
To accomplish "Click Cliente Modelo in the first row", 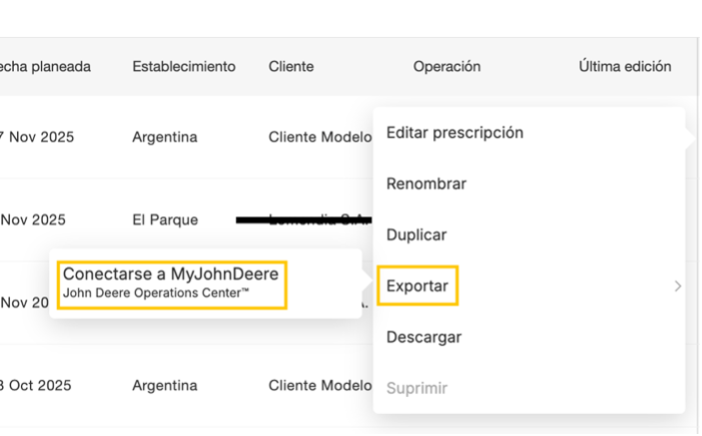I will 319,137.
